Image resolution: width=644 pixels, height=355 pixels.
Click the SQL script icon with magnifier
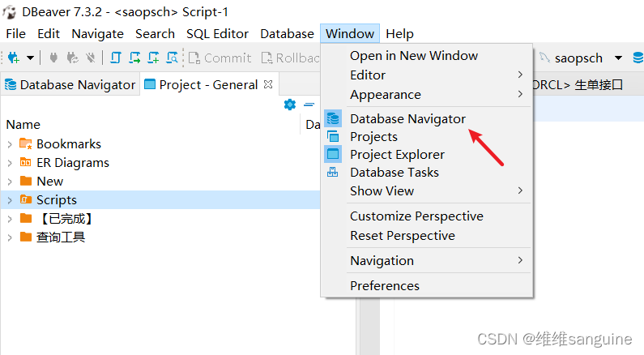point(172,58)
